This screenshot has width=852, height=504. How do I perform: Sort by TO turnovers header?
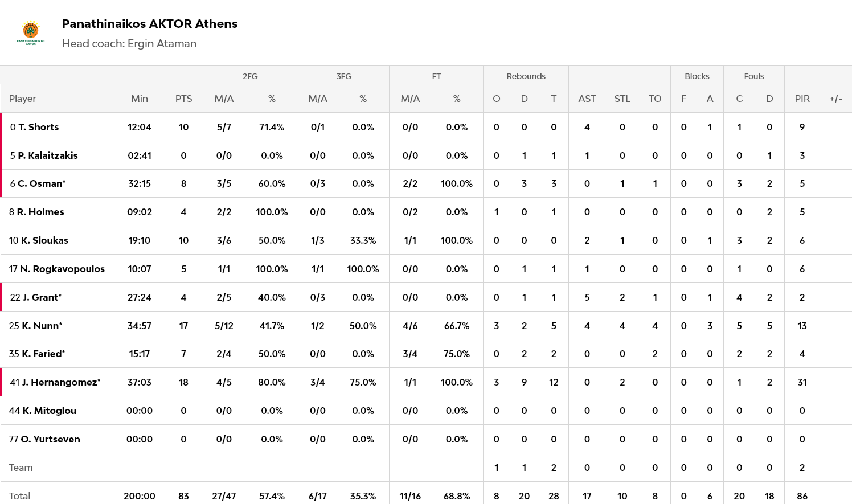pos(655,99)
